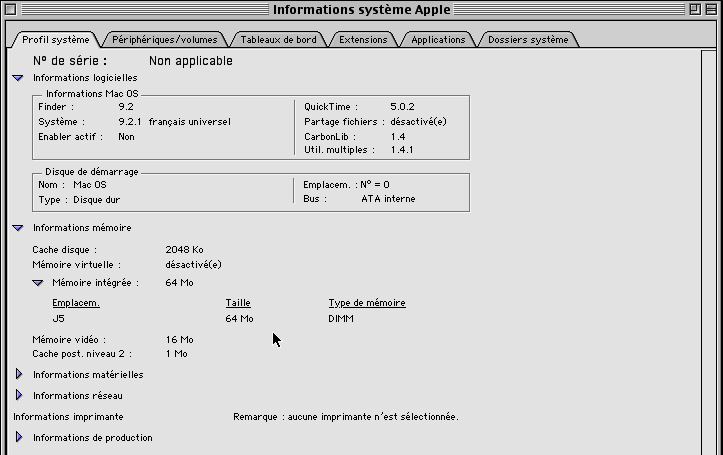Click the Enabler actif Non value

point(126,136)
